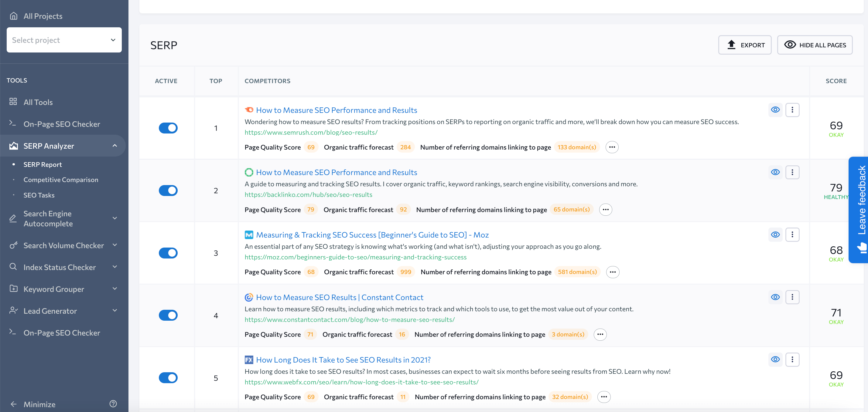This screenshot has width=868, height=412.
Task: Click the Index Status Checker magnifier icon
Action: 13,267
